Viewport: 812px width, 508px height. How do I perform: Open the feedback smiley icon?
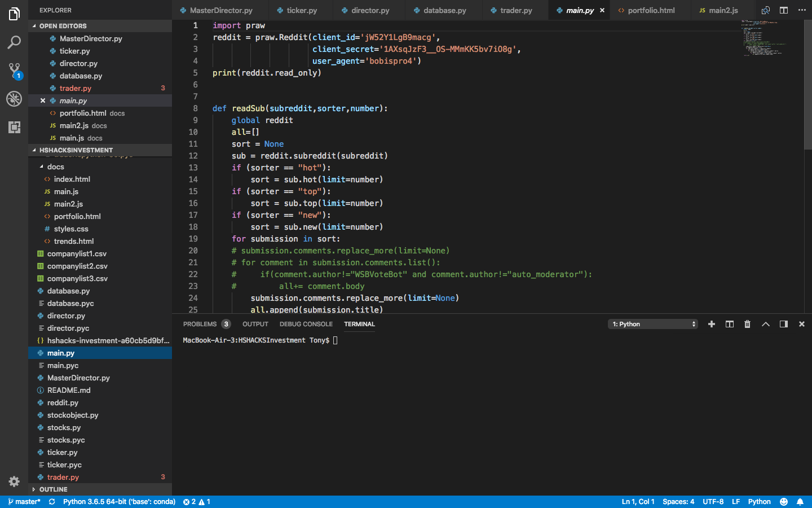784,501
